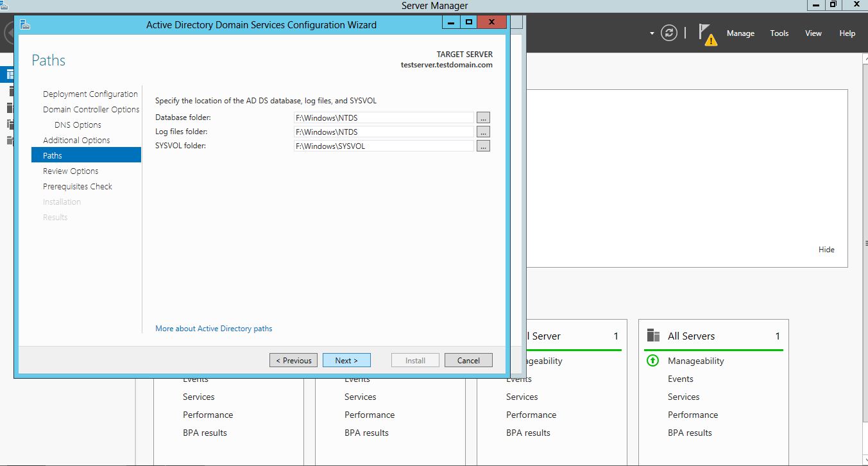The width and height of the screenshot is (868, 466).
Task: Browse for the Database folder location
Action: click(x=483, y=117)
